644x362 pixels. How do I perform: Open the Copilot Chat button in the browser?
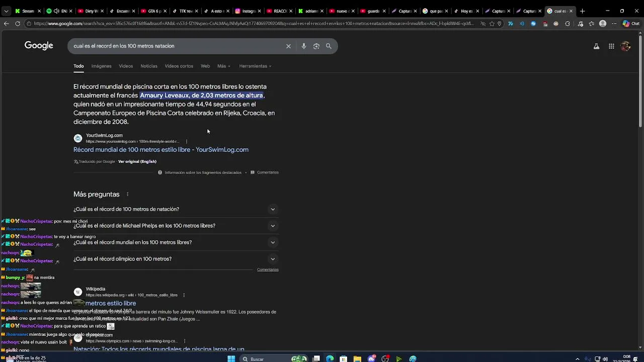point(631,24)
